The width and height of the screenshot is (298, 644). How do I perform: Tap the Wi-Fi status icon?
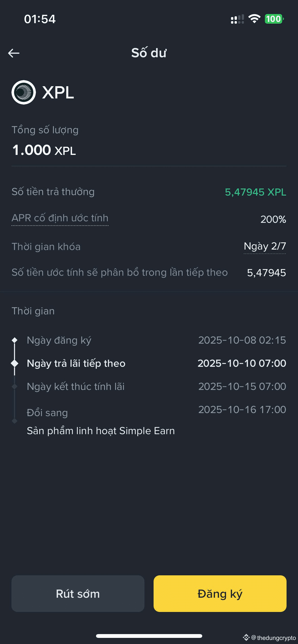point(254,19)
